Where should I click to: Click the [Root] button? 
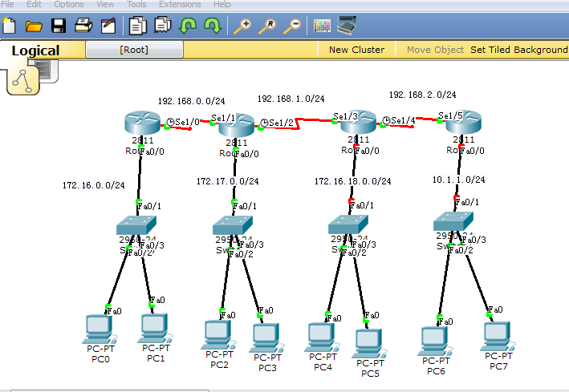134,50
